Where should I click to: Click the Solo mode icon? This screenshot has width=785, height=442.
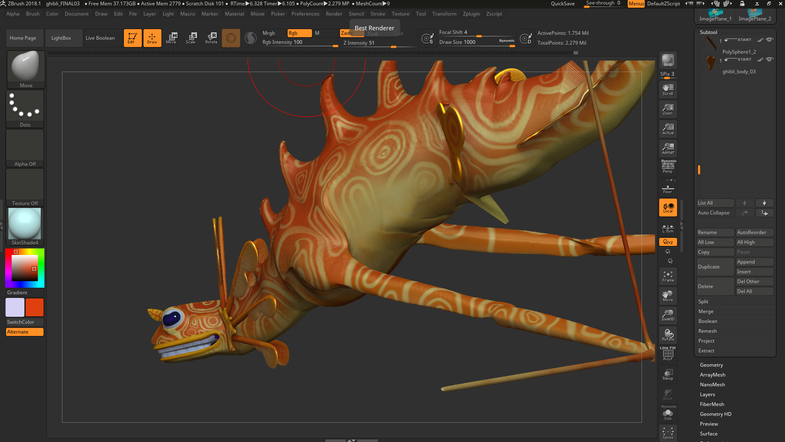pyautogui.click(x=668, y=413)
